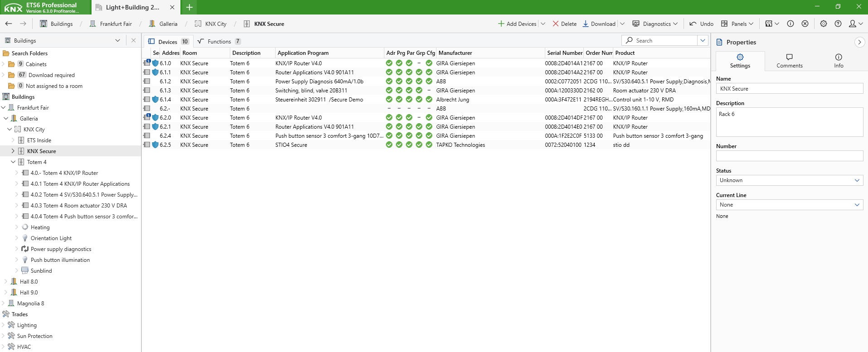Viewport: 868px width, 352px height.
Task: Click the KNX City breadcrumb
Action: (x=211, y=24)
